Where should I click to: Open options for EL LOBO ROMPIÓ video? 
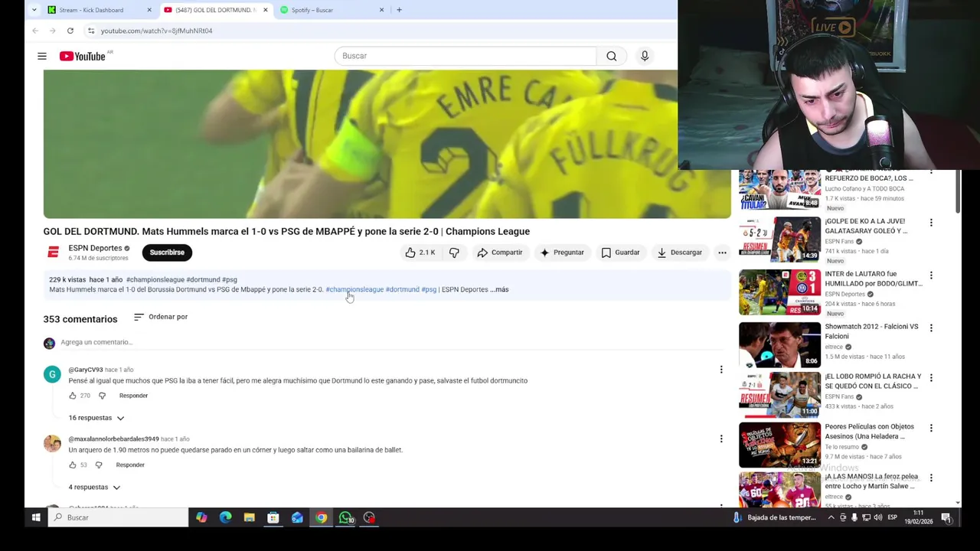(931, 378)
